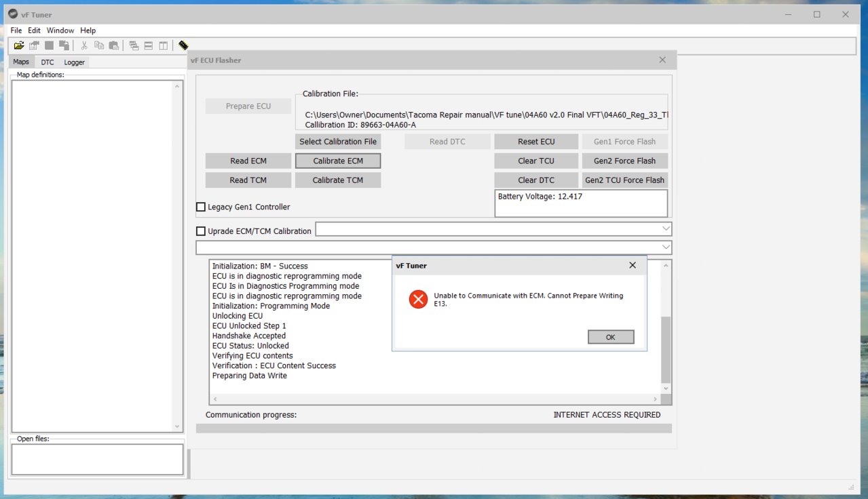Toggle the Uprade ECM/TCM Calibration checkbox

[201, 231]
